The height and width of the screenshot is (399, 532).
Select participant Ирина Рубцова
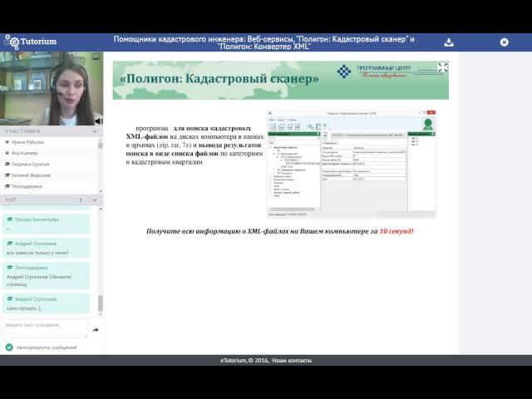coord(27,142)
